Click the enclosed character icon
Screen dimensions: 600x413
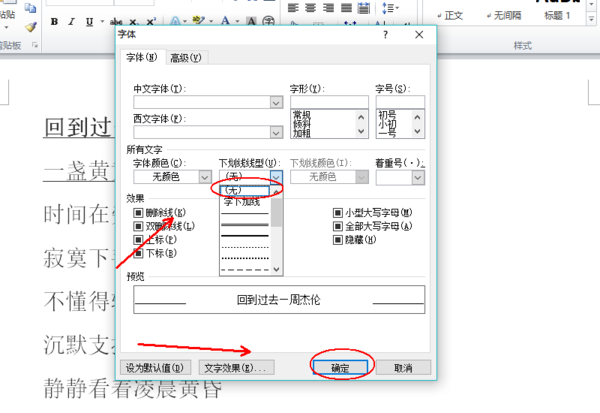(269, 21)
